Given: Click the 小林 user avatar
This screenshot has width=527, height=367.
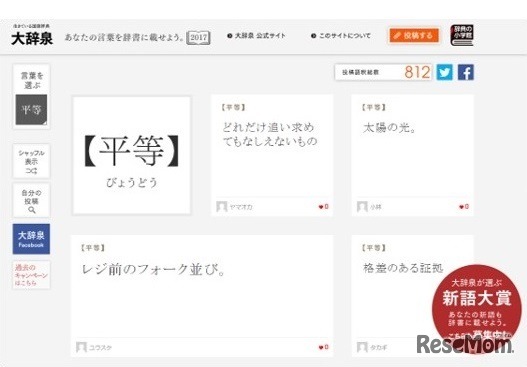Looking at the screenshot, I should [362, 207].
